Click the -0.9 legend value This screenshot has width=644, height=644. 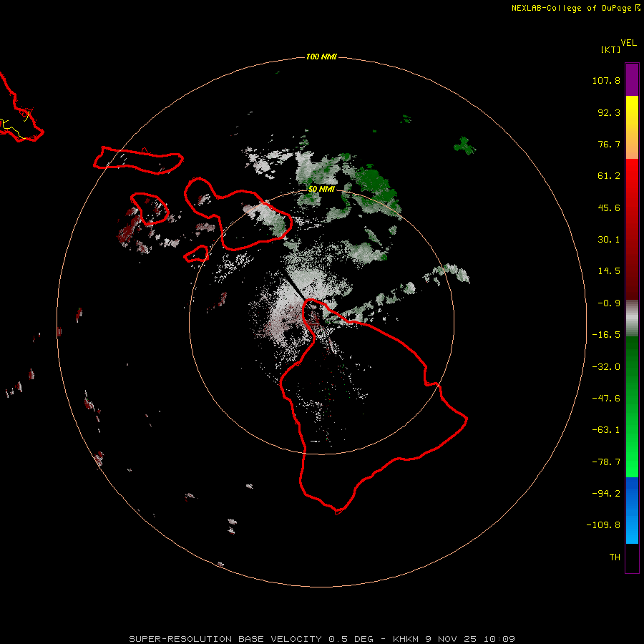[609, 303]
